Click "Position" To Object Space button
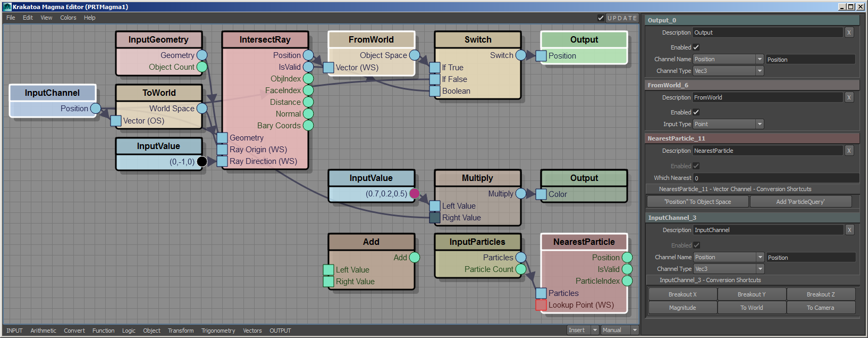This screenshot has height=338, width=868. point(697,202)
